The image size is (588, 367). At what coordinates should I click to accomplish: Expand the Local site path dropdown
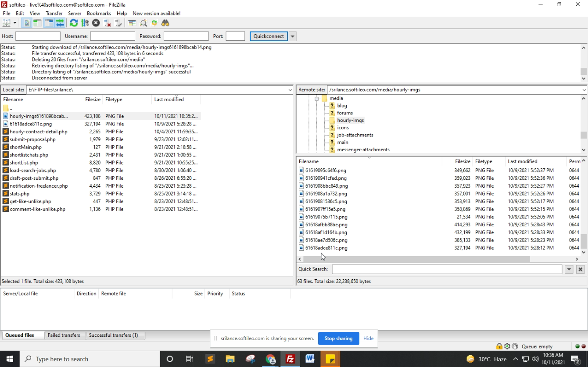click(x=290, y=90)
